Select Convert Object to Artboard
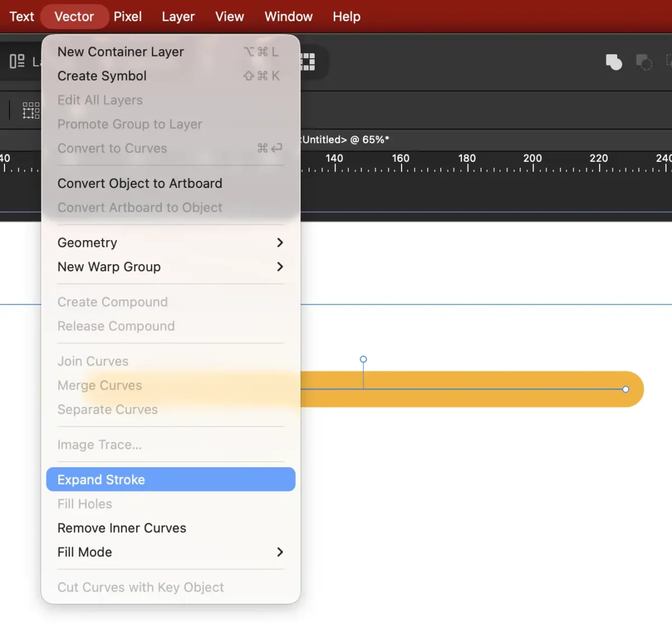672x638 pixels. (x=139, y=183)
